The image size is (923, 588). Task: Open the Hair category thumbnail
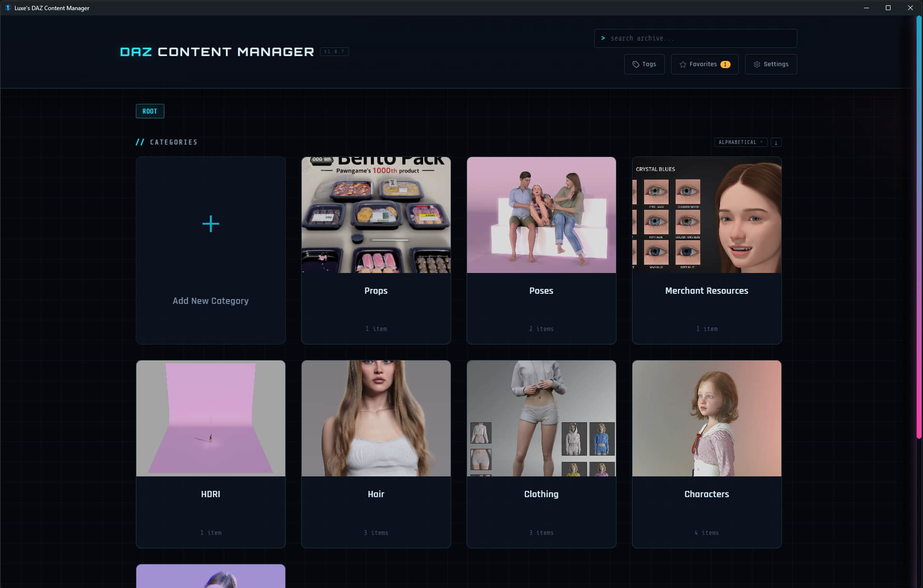[376, 418]
